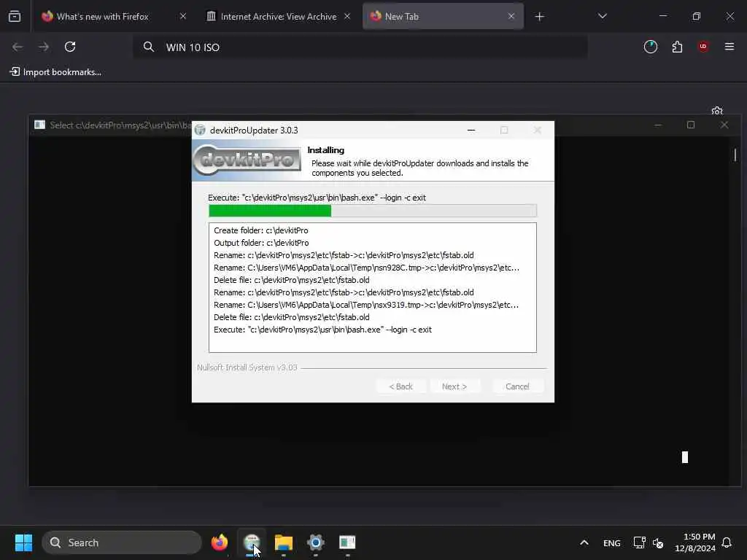
Task: Open the downloads progress indicator
Action: click(x=650, y=47)
